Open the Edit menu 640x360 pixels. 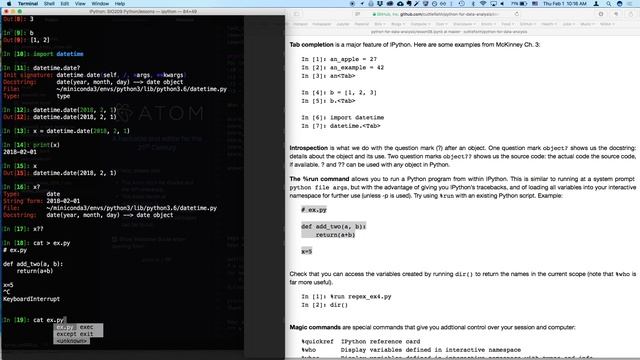click(65, 3)
